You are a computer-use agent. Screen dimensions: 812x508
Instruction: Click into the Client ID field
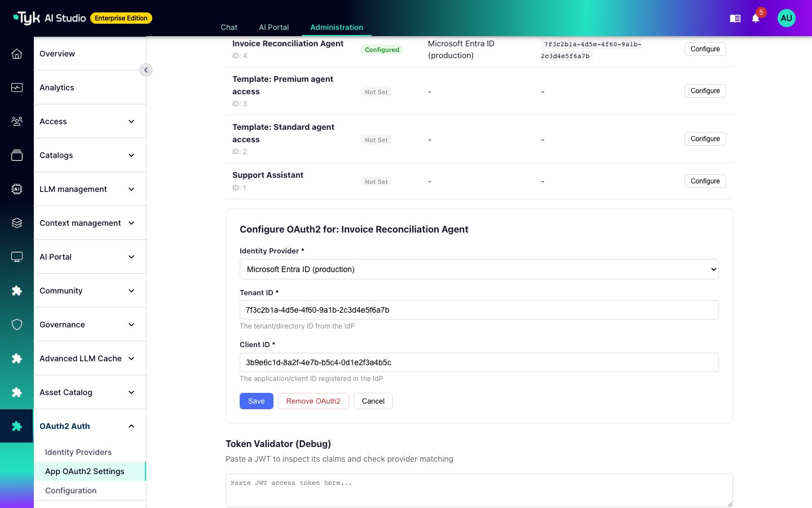[479, 362]
